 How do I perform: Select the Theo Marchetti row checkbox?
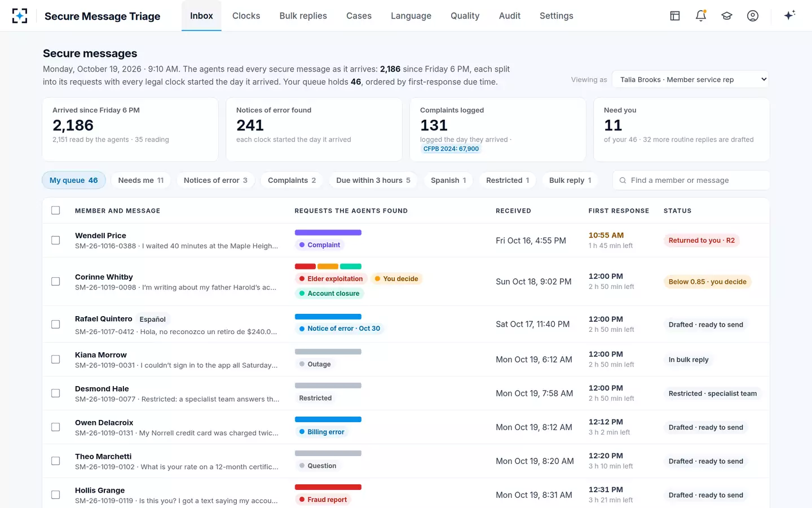56,461
